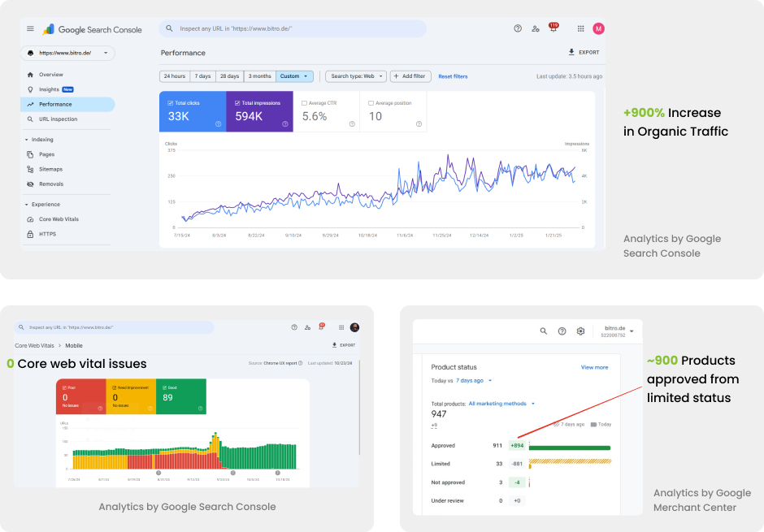Open the All marketing methods dropdown

tap(501, 404)
